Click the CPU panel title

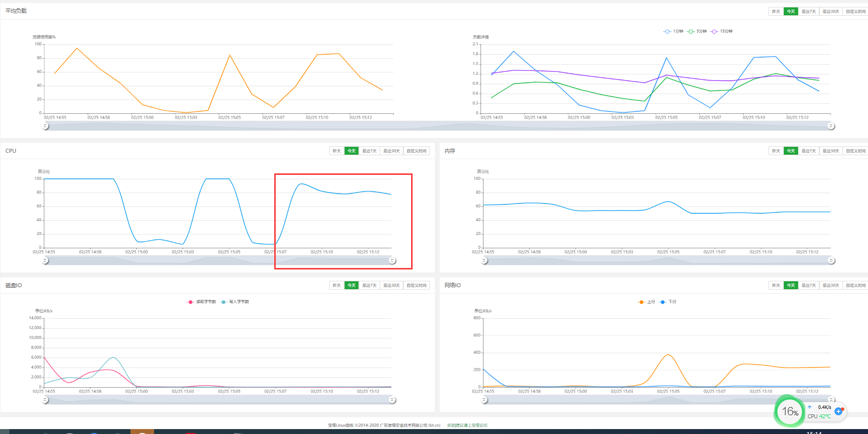(x=11, y=151)
